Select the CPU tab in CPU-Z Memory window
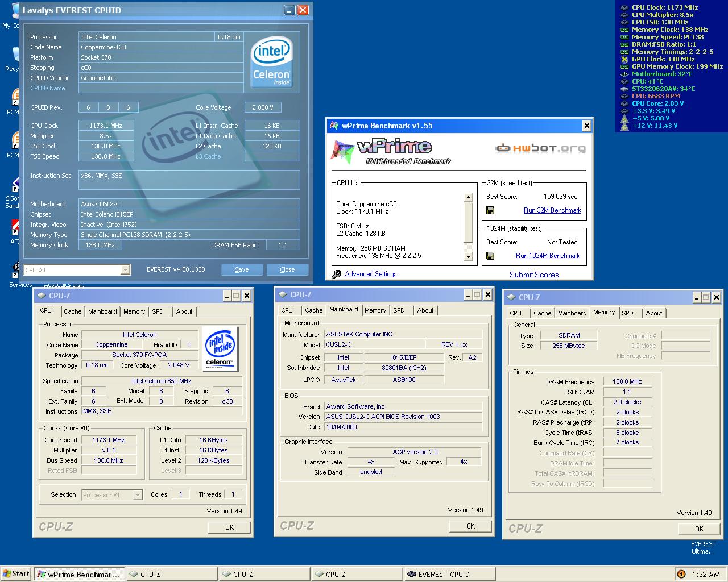Screen dimensions: 728x582 click(516, 313)
